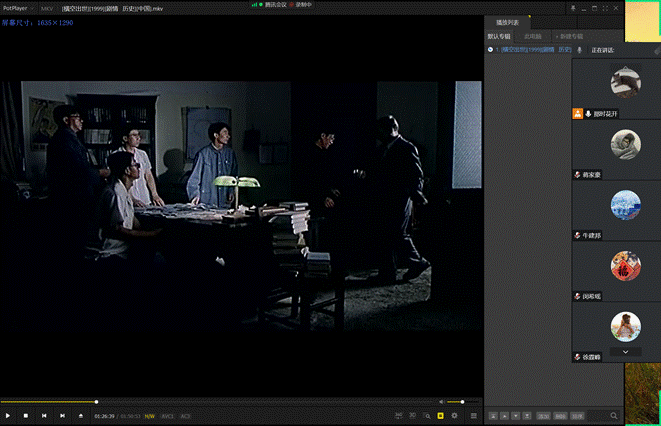Expand more participants with the down chevron
This screenshot has width=661, height=426.
coord(625,351)
